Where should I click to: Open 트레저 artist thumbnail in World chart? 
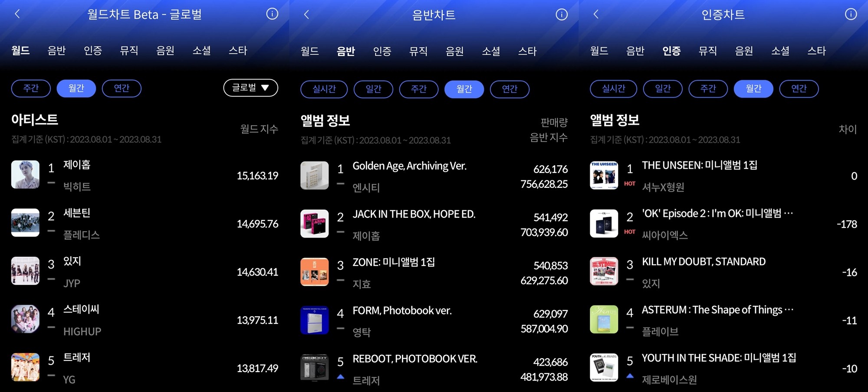point(25,367)
